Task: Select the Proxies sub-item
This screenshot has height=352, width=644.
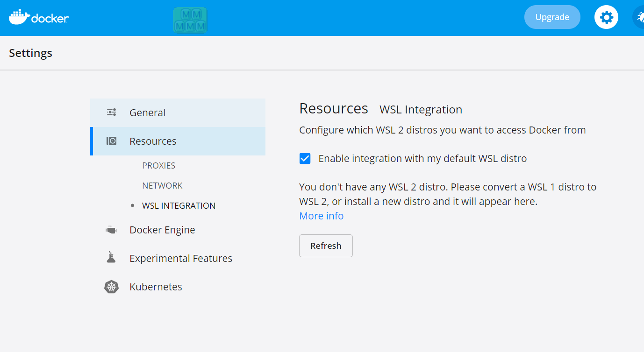Action: point(159,166)
